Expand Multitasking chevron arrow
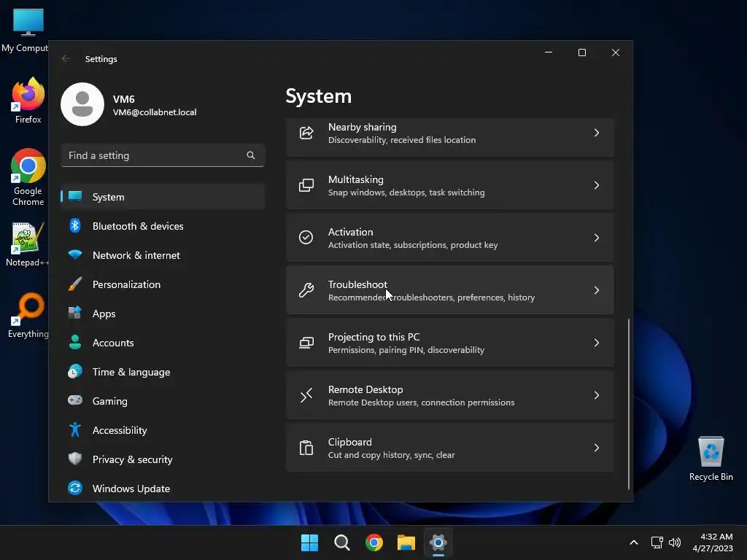Image resolution: width=747 pixels, height=560 pixels. point(597,185)
